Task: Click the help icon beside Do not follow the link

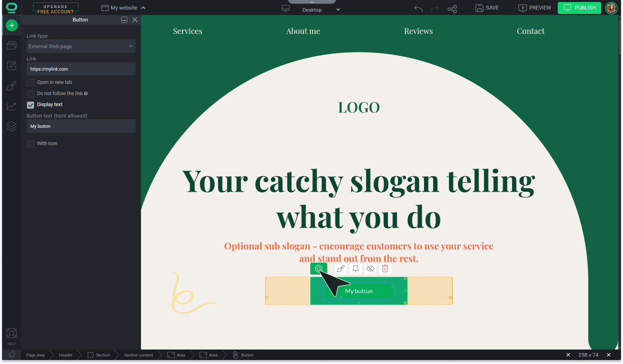Action: coord(86,93)
